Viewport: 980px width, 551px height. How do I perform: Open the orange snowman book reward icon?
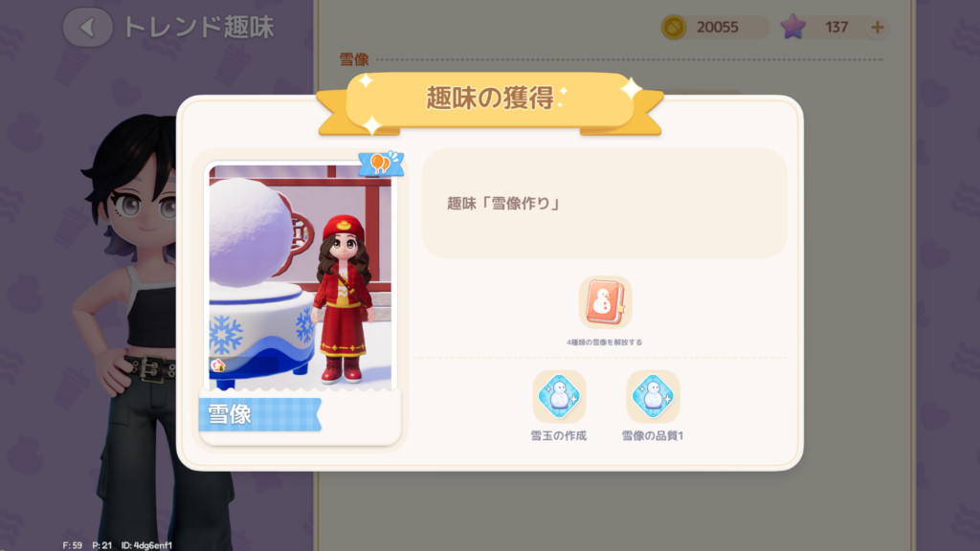coord(605,303)
